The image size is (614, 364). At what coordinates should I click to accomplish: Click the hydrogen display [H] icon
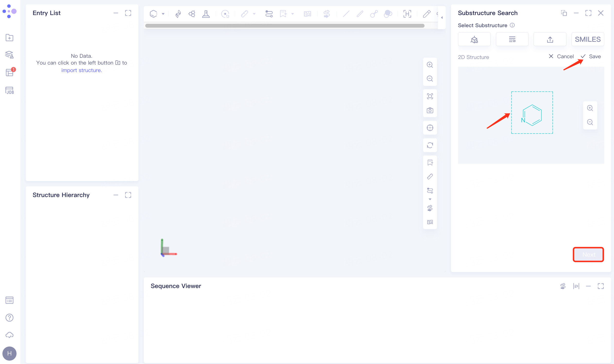(407, 14)
